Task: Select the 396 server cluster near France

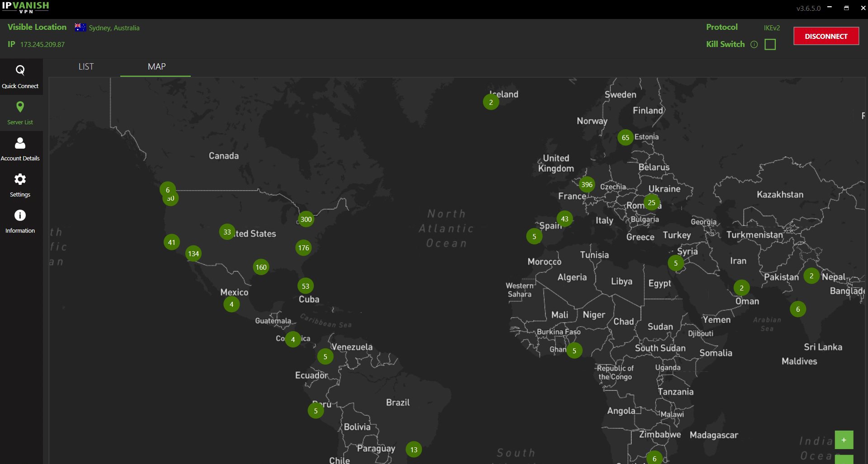Action: [587, 184]
